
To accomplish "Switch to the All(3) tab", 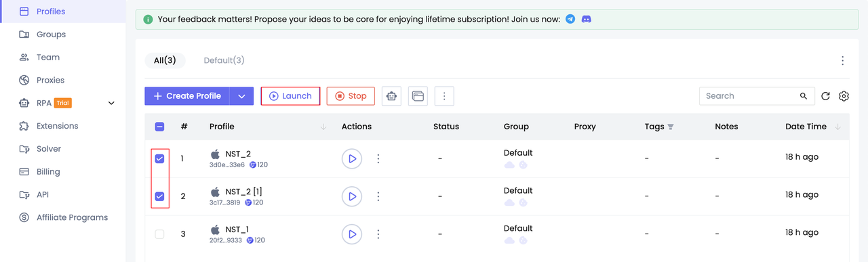I will [x=165, y=60].
